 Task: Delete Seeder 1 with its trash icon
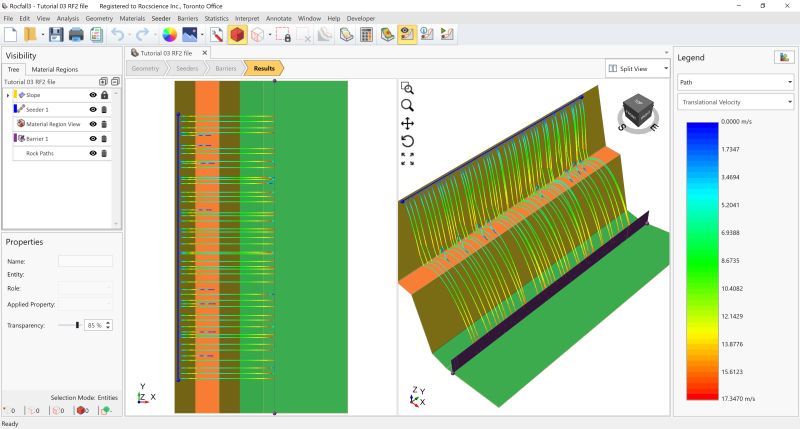tap(104, 109)
